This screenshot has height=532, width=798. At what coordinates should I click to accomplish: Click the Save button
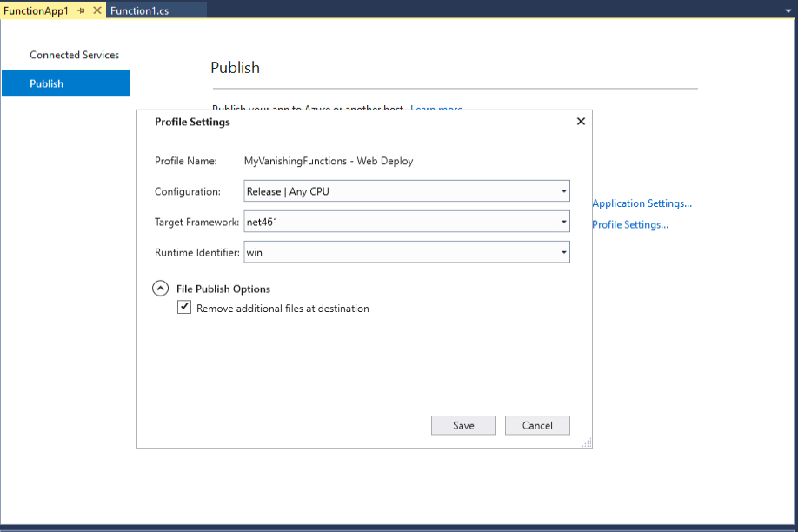point(463,426)
